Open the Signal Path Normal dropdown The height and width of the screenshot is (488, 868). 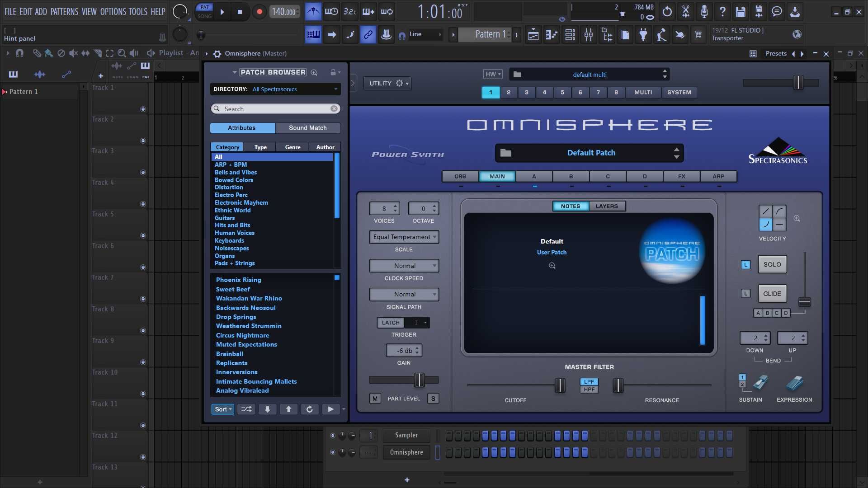[x=404, y=294]
